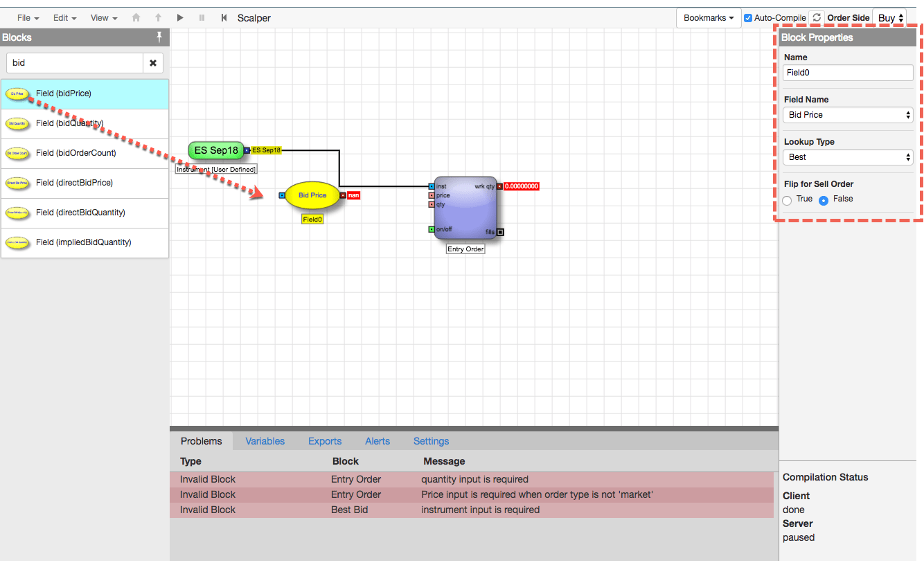The image size is (924, 565).
Task: Click the Bid Price block output port
Action: pyautogui.click(x=343, y=195)
